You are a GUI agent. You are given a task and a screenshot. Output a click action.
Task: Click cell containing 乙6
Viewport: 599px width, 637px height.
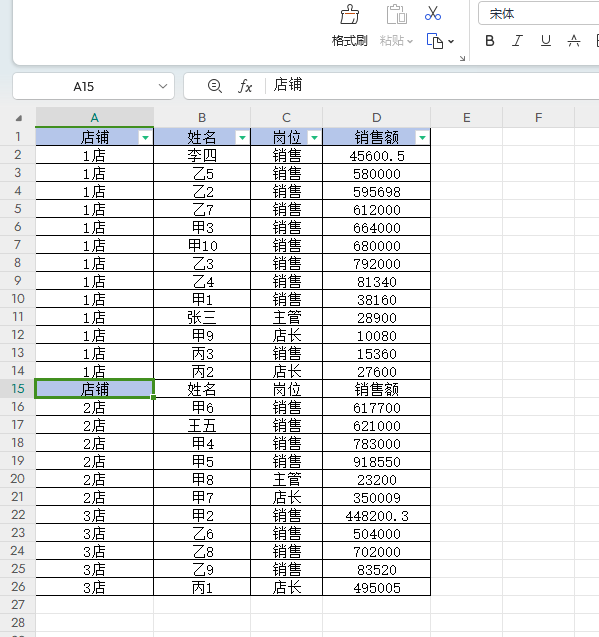[x=202, y=533]
